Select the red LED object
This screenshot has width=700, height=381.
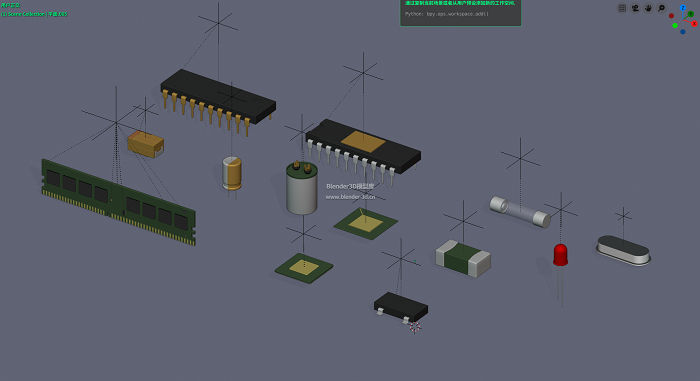click(560, 255)
